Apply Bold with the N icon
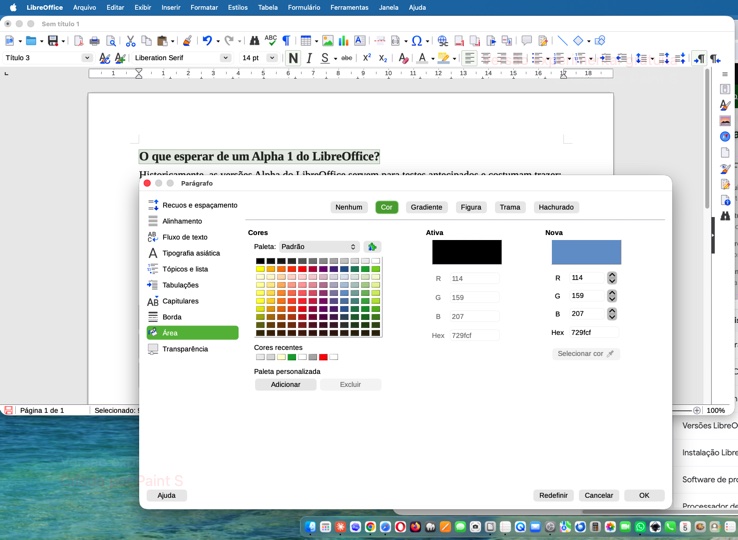 [293, 58]
